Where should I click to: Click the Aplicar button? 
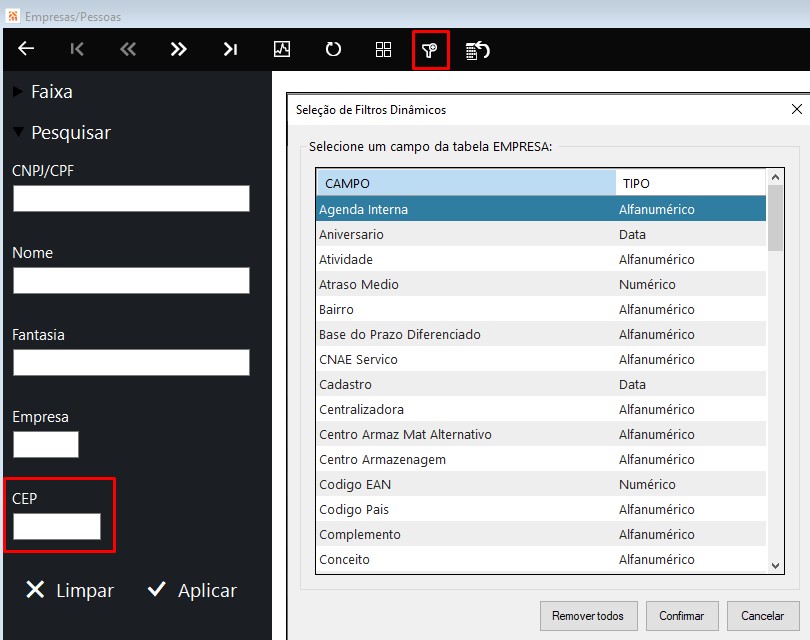point(192,590)
